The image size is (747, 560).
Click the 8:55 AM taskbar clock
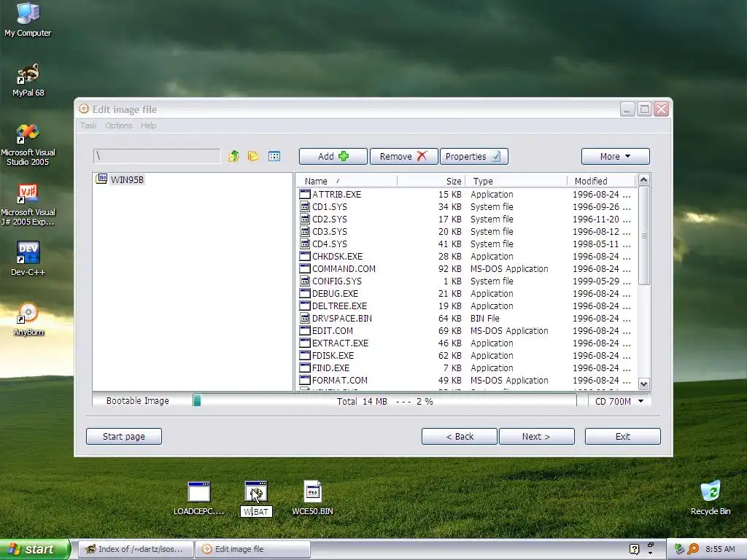(x=720, y=549)
